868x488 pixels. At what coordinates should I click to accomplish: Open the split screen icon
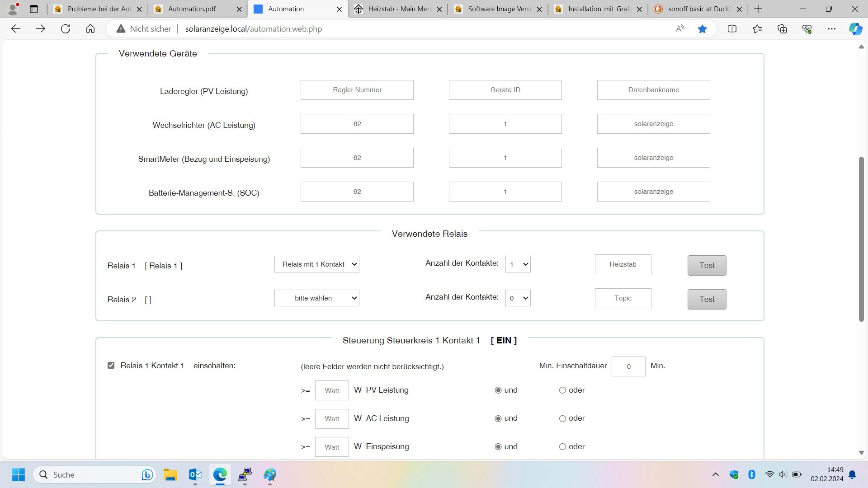click(x=732, y=29)
